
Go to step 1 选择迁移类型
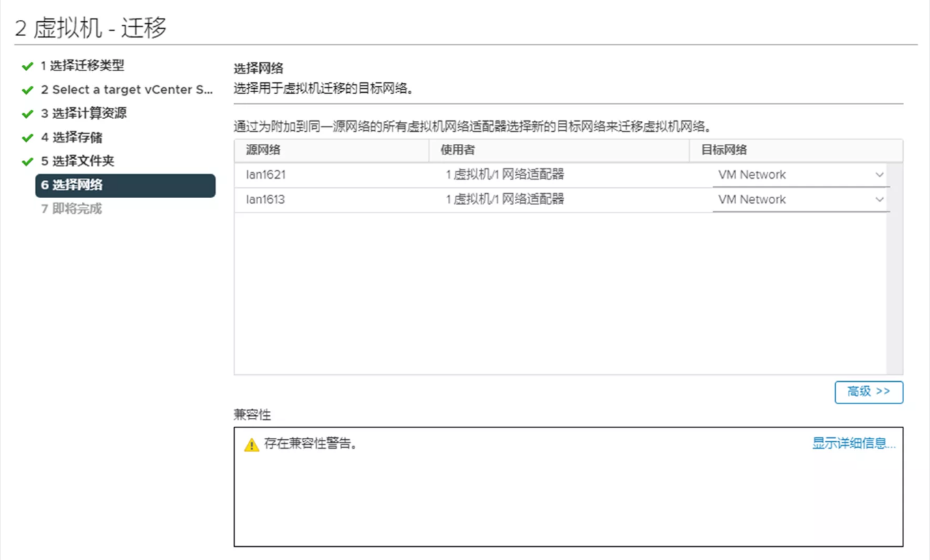[x=83, y=66]
